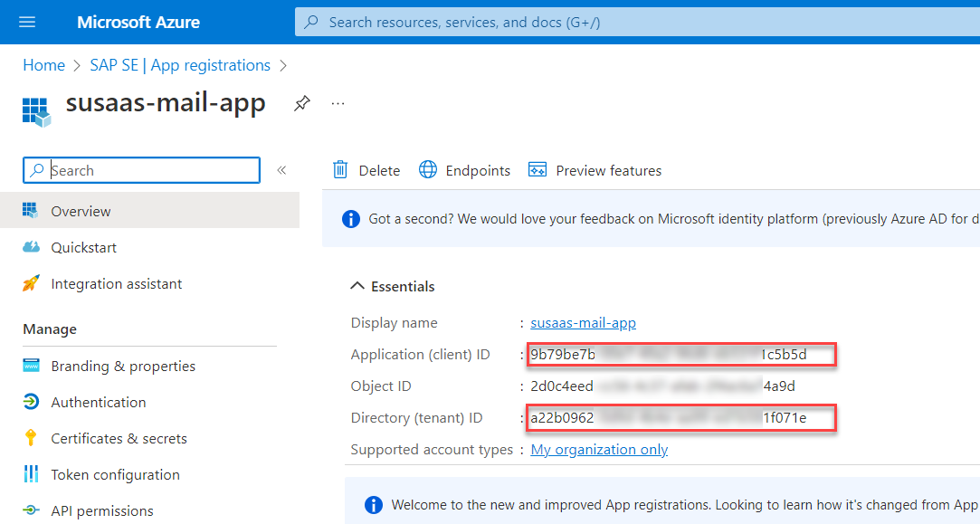Open SAP SE App registrations breadcrumb
The height and width of the screenshot is (524, 980).
point(180,65)
